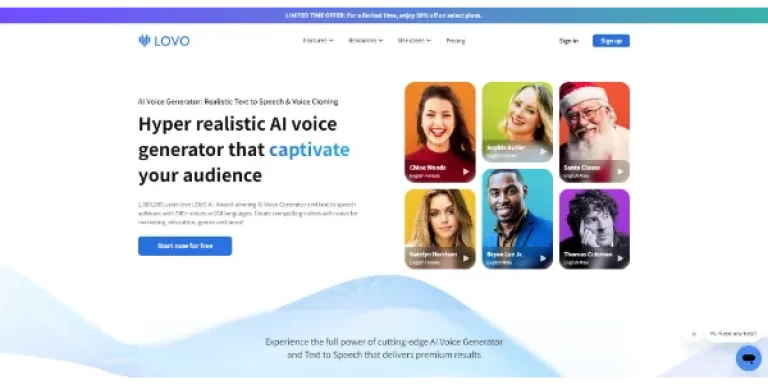Screen dimensions: 768x385
Task: Dismiss the 'Need any help?' chat message
Action: pos(694,334)
